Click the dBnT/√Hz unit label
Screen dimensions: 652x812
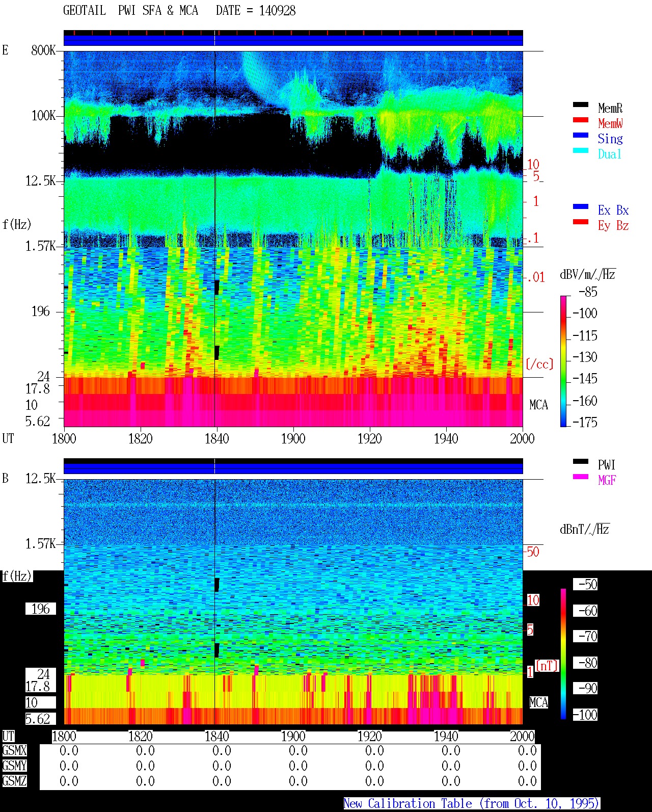click(x=585, y=529)
